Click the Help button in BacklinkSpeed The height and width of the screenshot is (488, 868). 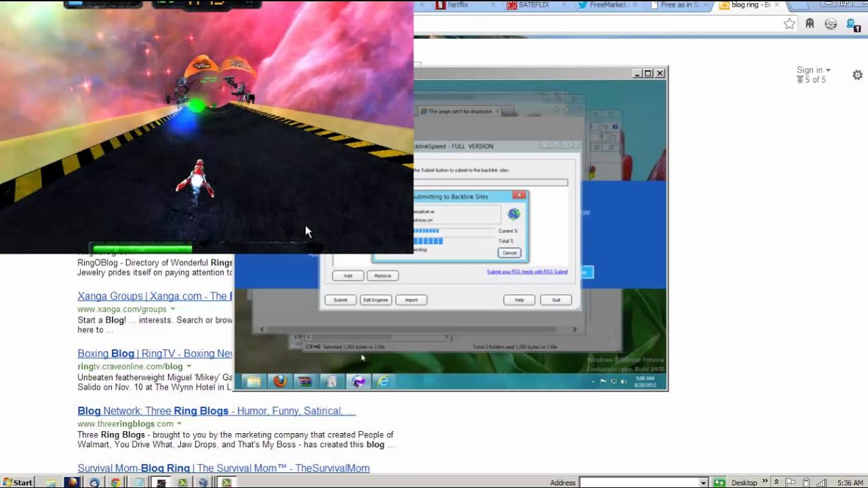519,300
